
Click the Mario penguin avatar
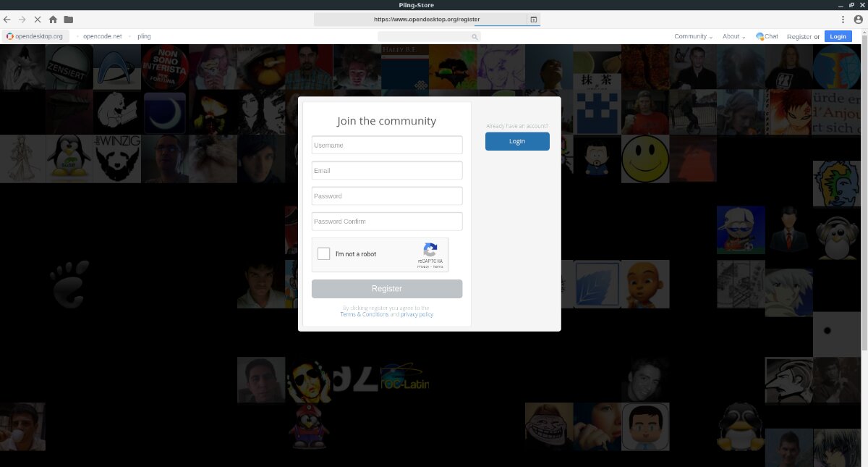pos(310,426)
